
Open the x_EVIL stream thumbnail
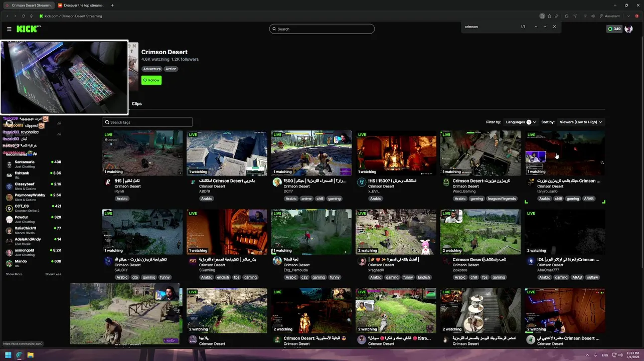pos(396,153)
